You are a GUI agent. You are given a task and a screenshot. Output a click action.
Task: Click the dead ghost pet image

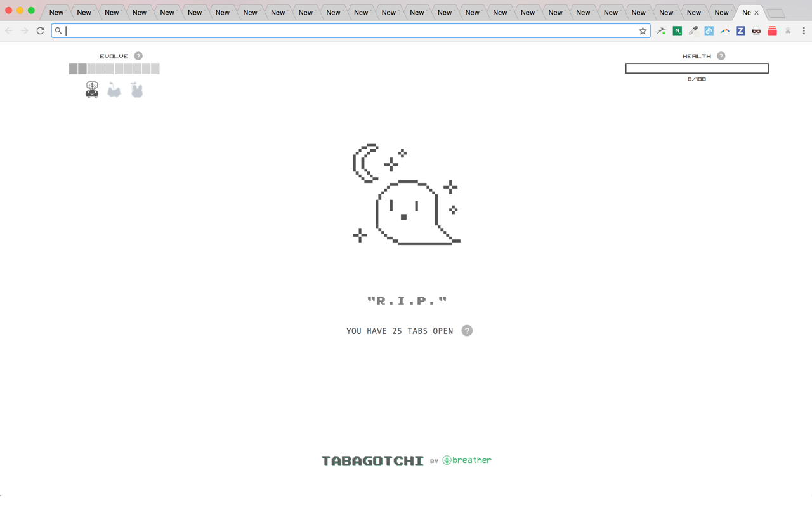[x=406, y=194]
